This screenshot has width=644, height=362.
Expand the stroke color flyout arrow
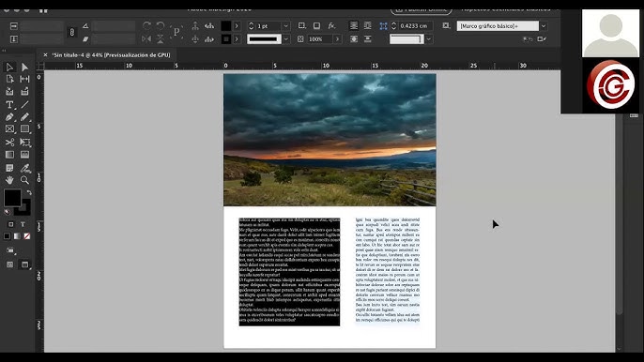(237, 39)
